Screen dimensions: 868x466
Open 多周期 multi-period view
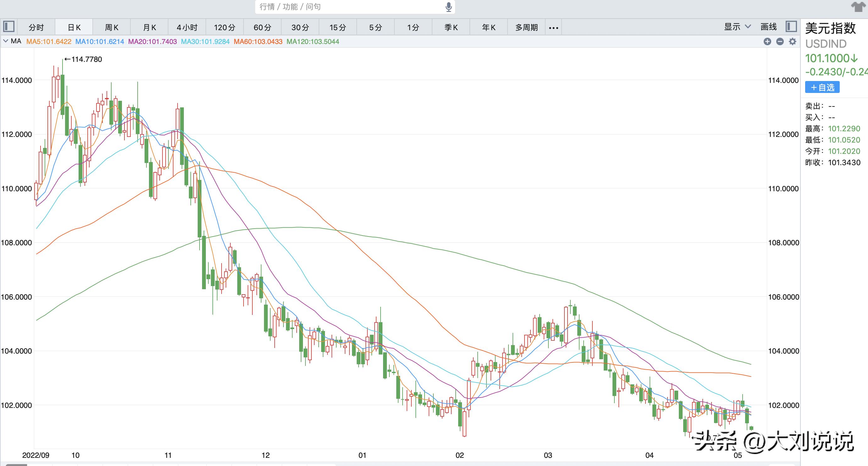526,27
